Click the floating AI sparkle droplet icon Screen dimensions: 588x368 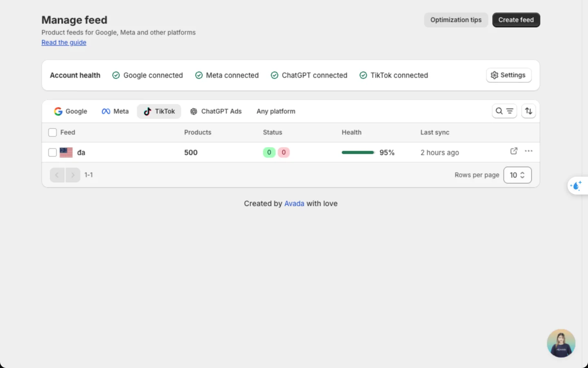pos(576,186)
